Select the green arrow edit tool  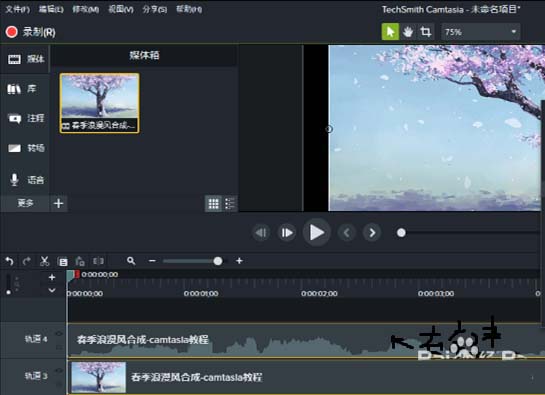[x=390, y=32]
